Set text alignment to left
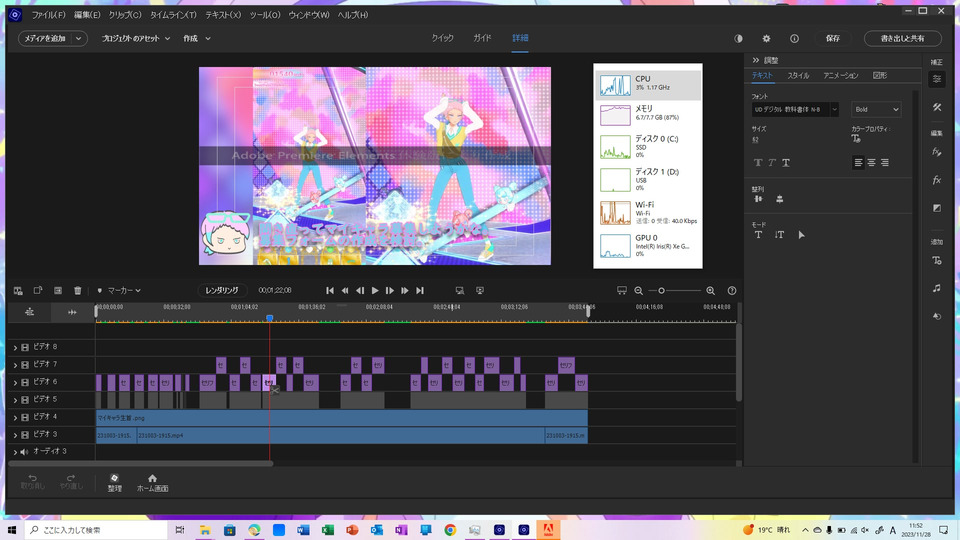The height and width of the screenshot is (540, 960). point(858,163)
